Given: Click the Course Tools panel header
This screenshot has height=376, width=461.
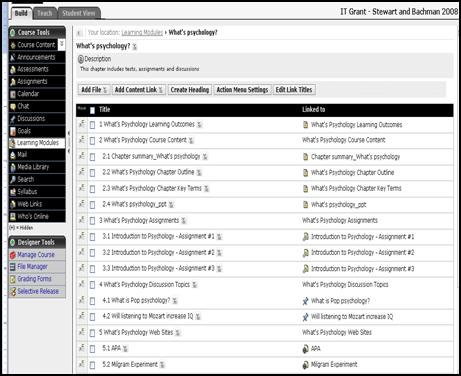Looking at the screenshot, I should tap(37, 32).
